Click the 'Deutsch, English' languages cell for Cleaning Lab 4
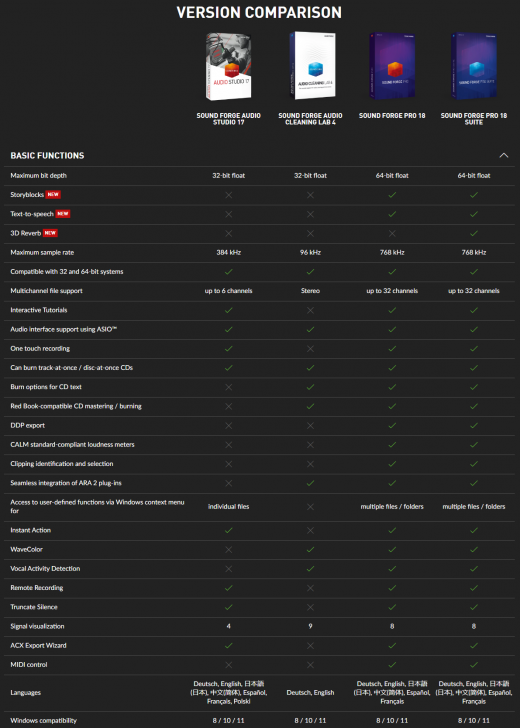The width and height of the screenshot is (520, 728). pos(310,692)
